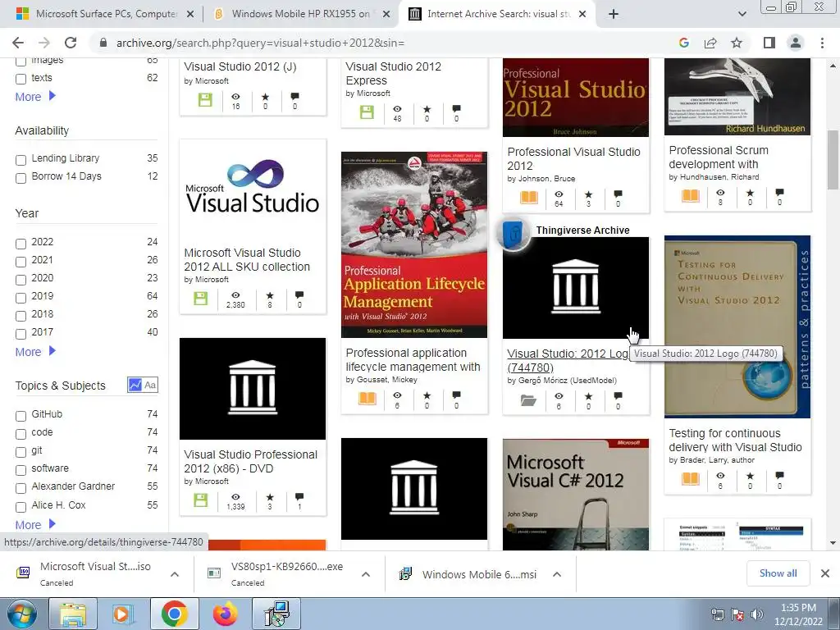Viewport: 840px width, 630px height.
Task: Click the folder icon under Visual Studio: 2012 Logo
Action: point(528,400)
